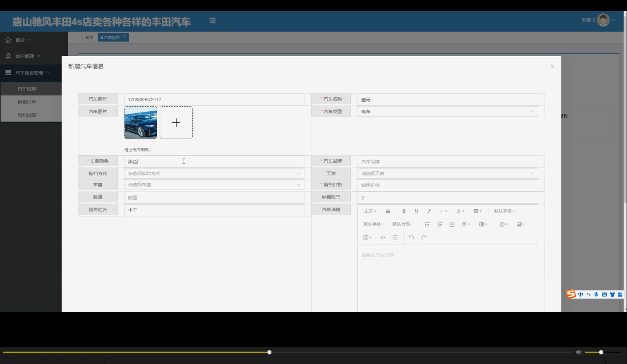
Task: Open the 换档方式 select dropdown
Action: [x=214, y=174]
